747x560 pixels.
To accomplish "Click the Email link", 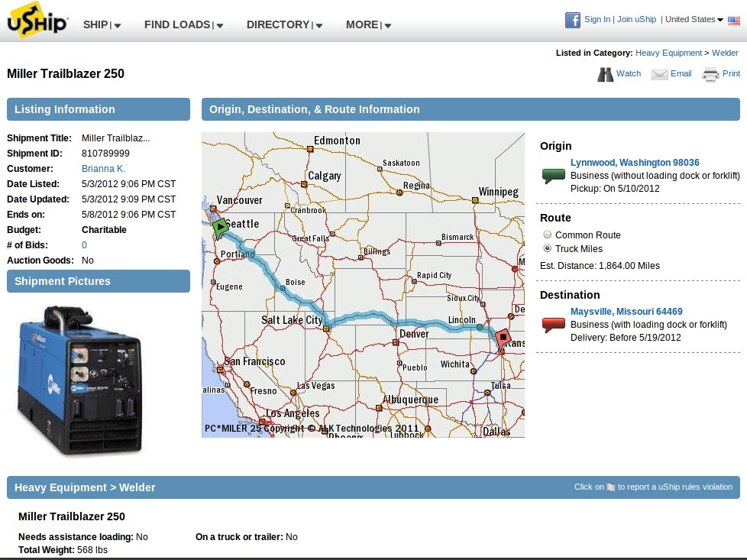I will [681, 73].
